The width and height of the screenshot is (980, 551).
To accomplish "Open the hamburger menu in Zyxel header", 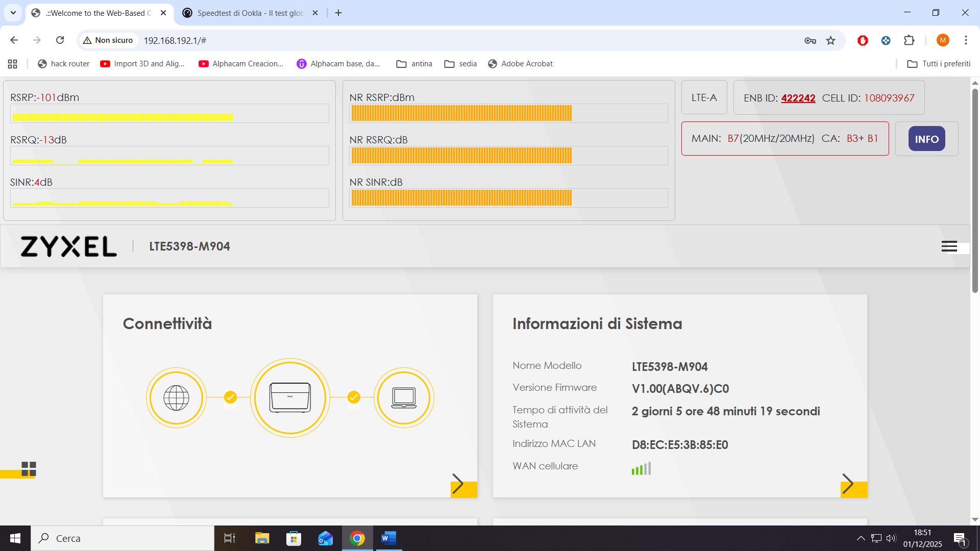I will pyautogui.click(x=949, y=246).
